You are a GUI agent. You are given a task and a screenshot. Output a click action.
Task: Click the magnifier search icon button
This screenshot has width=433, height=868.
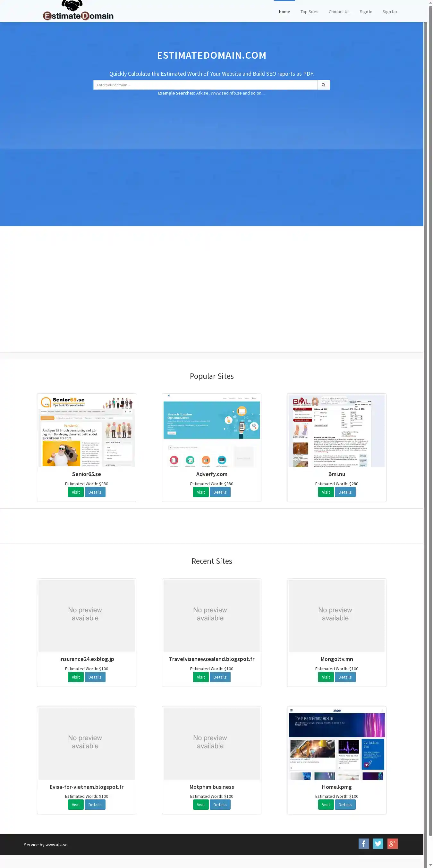323,85
